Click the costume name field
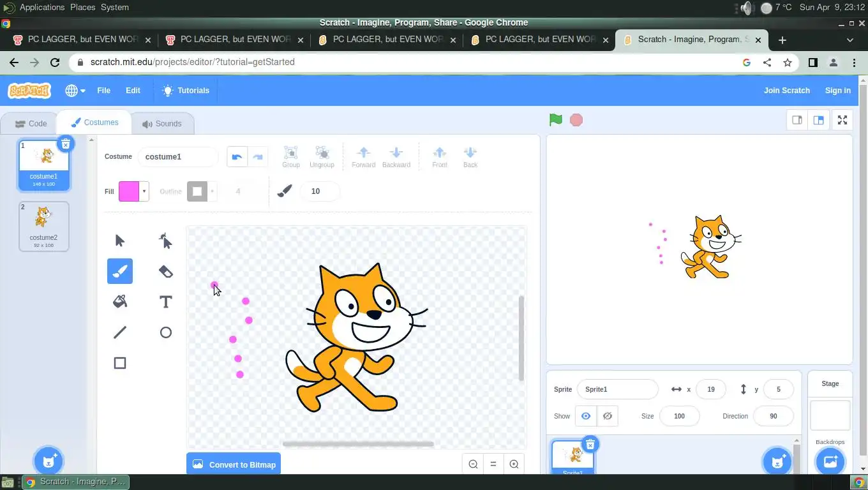The width and height of the screenshot is (868, 490). (x=178, y=157)
